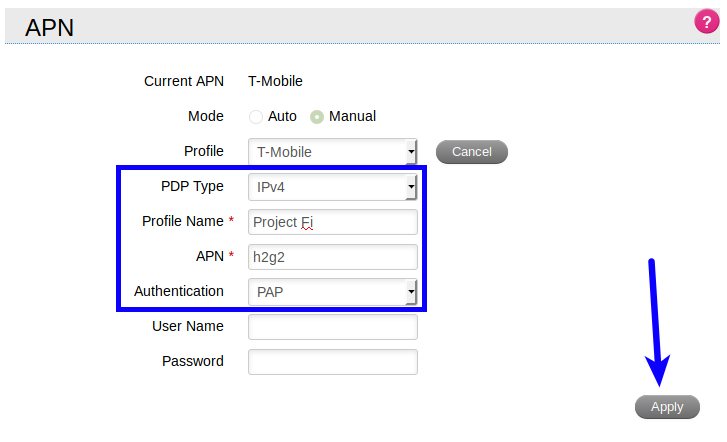
Task: Focus the Profile Name field containing Project Fi
Action: 332,222
